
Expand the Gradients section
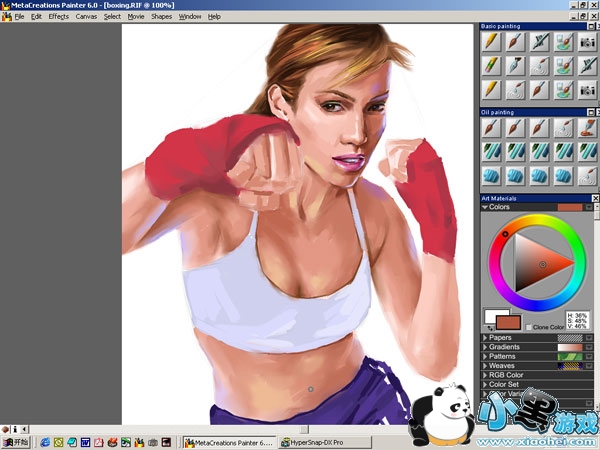click(x=485, y=347)
